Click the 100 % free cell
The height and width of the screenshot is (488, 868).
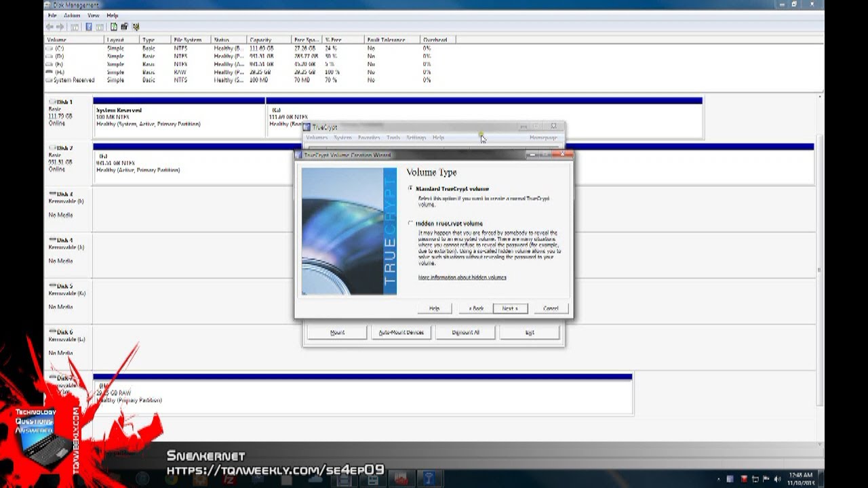coord(332,72)
